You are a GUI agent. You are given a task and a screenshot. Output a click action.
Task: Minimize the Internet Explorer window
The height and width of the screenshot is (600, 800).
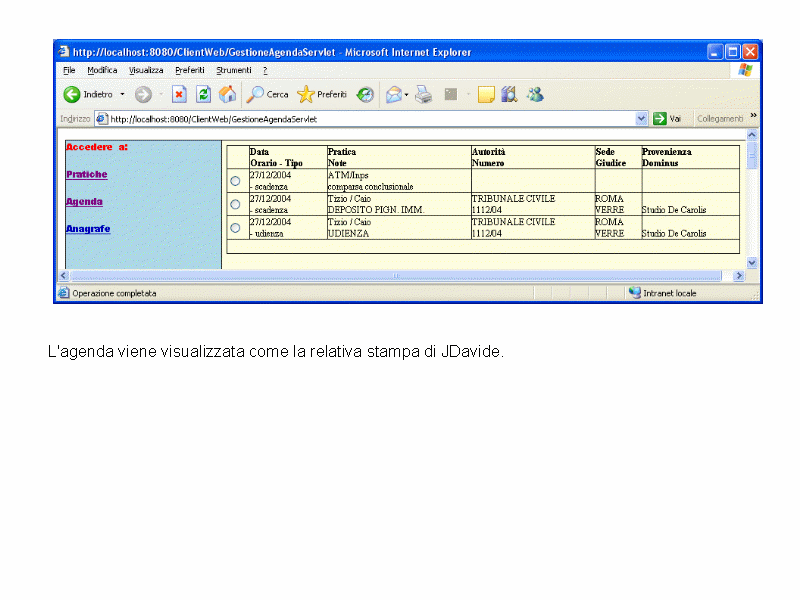tap(715, 52)
